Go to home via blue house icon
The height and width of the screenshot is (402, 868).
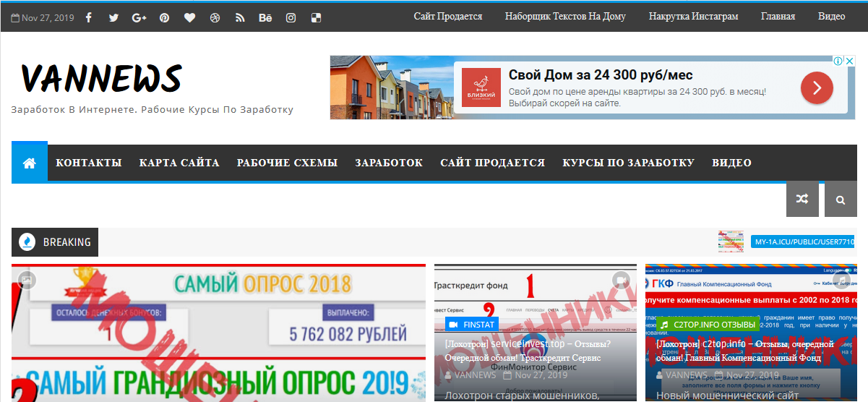click(30, 163)
